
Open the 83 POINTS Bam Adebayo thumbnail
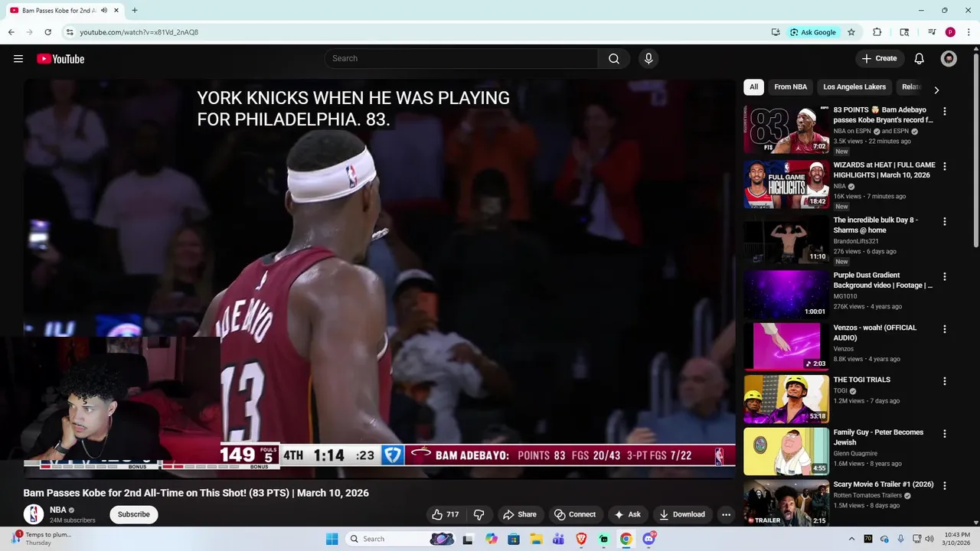(786, 129)
